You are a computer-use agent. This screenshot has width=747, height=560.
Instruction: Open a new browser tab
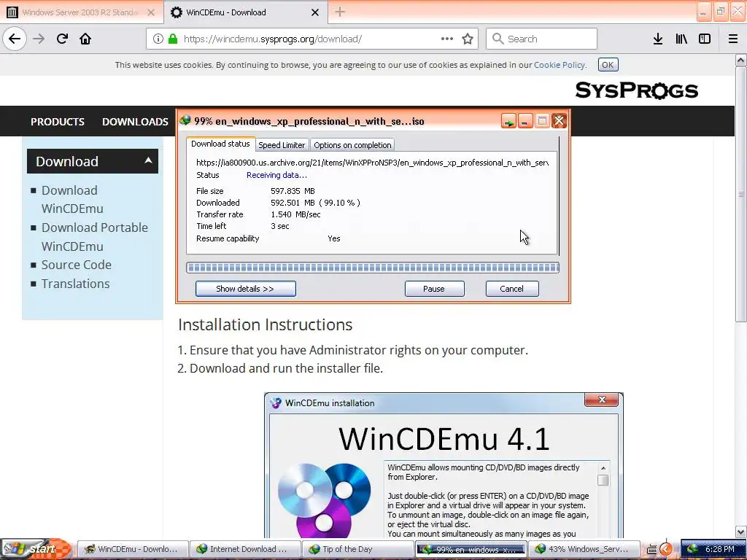(340, 12)
